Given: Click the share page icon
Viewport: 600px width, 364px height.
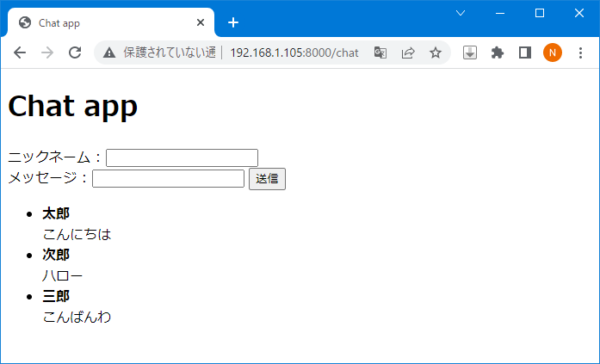Looking at the screenshot, I should pos(408,52).
